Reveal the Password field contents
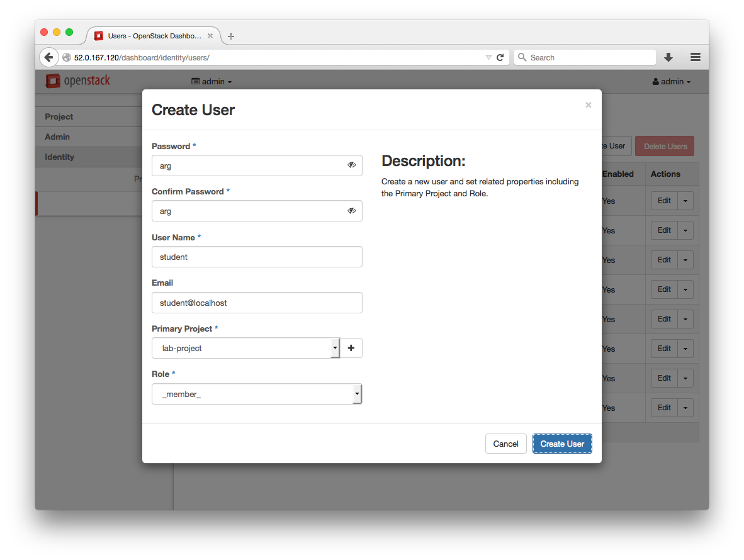Screen dimensions: 744x560 tap(351, 165)
